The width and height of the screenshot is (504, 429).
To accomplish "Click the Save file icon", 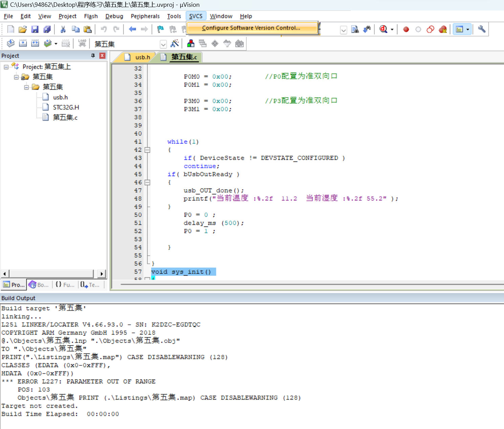I will pyautogui.click(x=35, y=29).
